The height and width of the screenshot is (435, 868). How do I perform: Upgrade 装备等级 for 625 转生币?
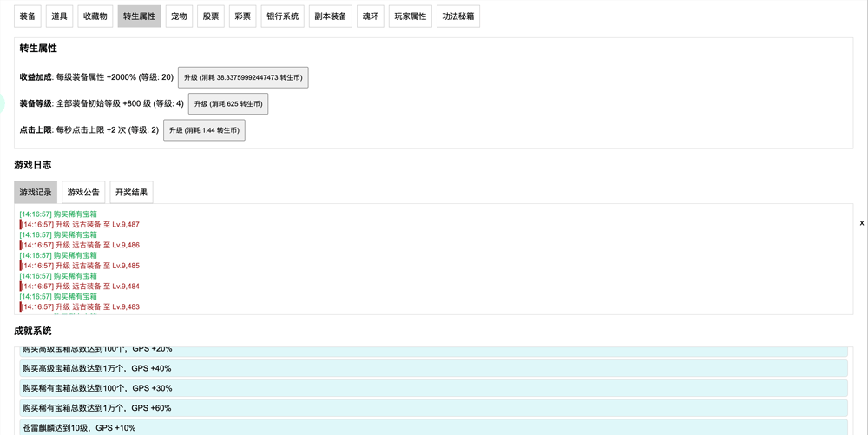pos(228,104)
